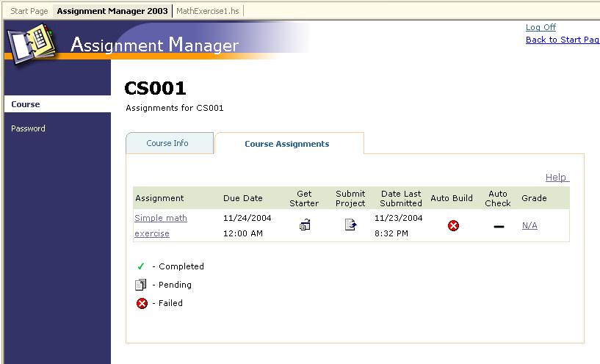This screenshot has width=600, height=364.
Task: Open the Simple math exercise assignment link
Action: pos(160,218)
